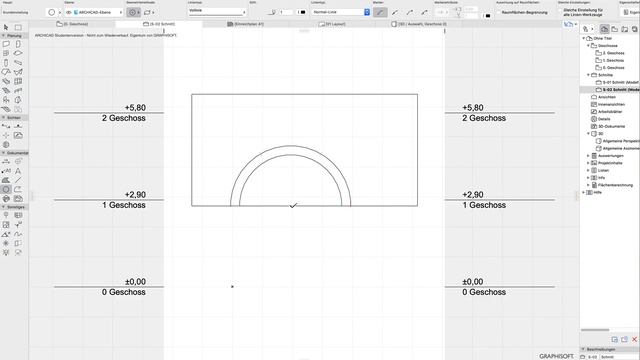Choose the second geometry method icon
The width and height of the screenshot is (640, 360).
147,12
